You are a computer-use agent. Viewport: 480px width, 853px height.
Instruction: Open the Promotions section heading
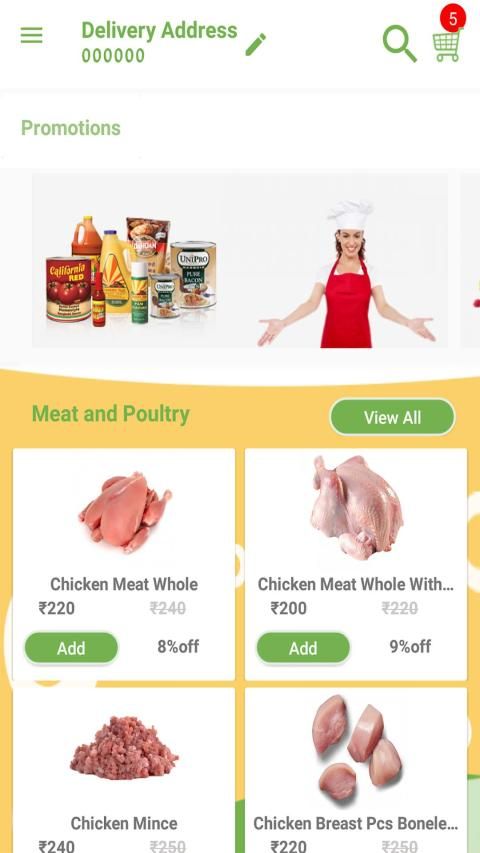[x=71, y=128]
